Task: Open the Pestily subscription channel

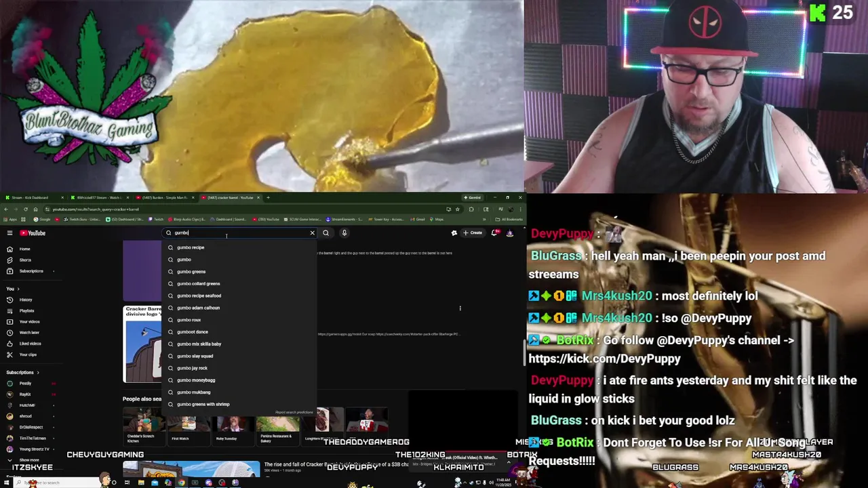Action: pyautogui.click(x=31, y=383)
